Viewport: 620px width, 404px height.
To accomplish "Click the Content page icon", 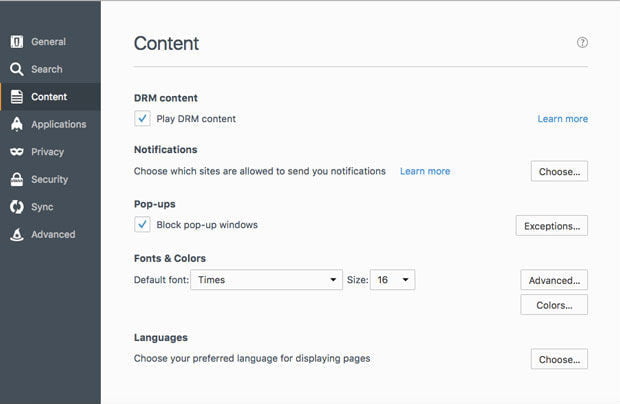I will tap(16, 97).
